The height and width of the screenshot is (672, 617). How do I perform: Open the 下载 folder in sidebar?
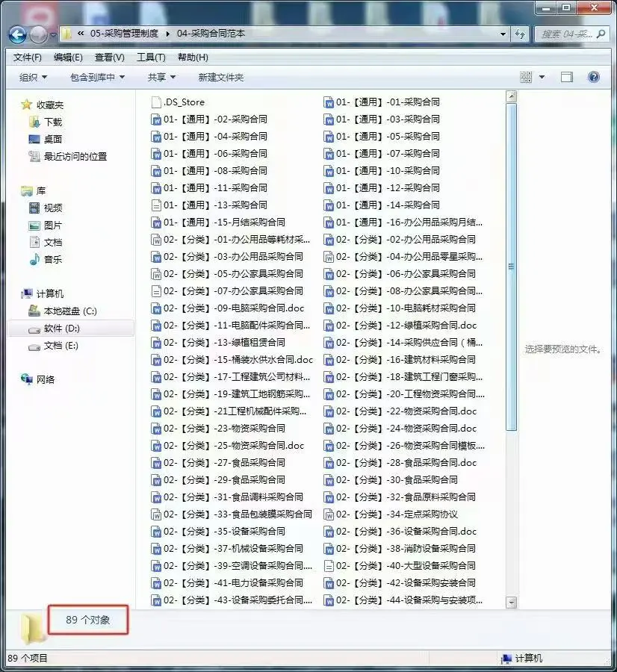46,122
